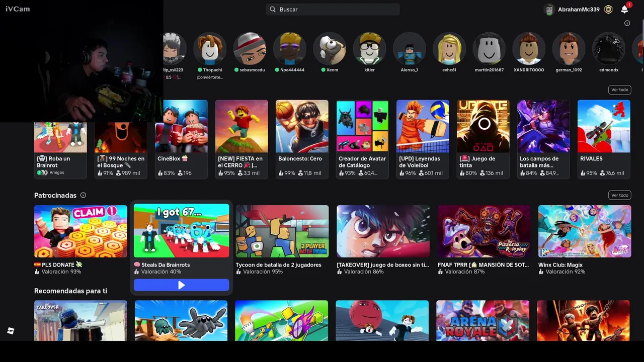Open the NEW FIESTA en el CERRO game
The height and width of the screenshot is (362, 644).
point(242,139)
